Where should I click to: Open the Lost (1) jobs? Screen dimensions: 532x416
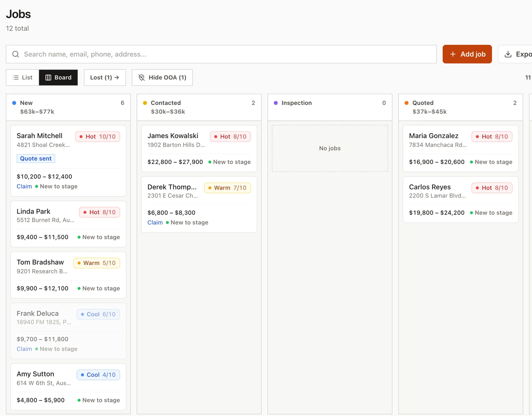click(x=105, y=77)
